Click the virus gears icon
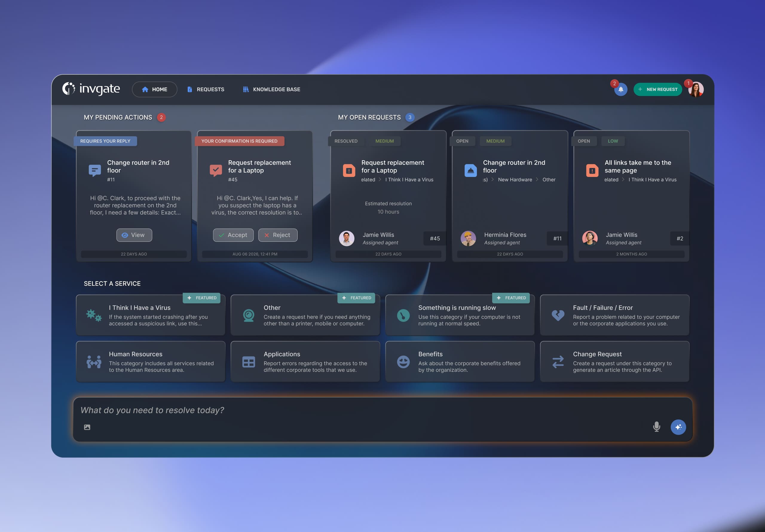 94,315
